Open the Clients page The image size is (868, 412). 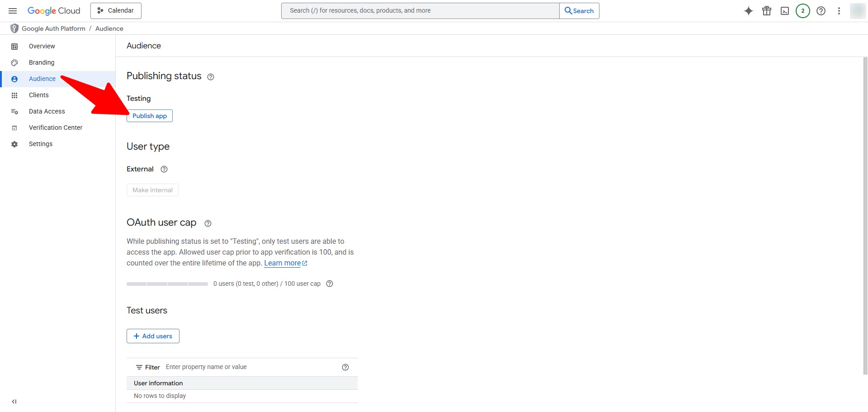point(39,95)
